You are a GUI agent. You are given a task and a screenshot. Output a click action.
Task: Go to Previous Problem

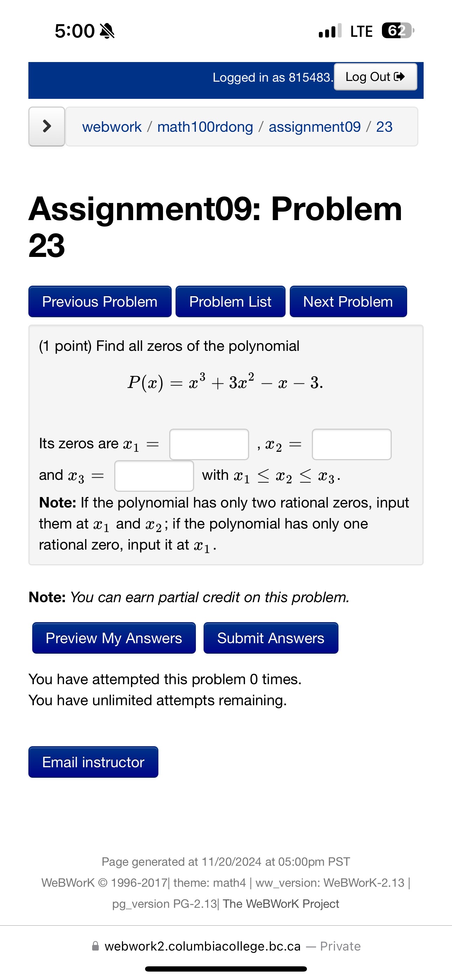click(x=100, y=301)
